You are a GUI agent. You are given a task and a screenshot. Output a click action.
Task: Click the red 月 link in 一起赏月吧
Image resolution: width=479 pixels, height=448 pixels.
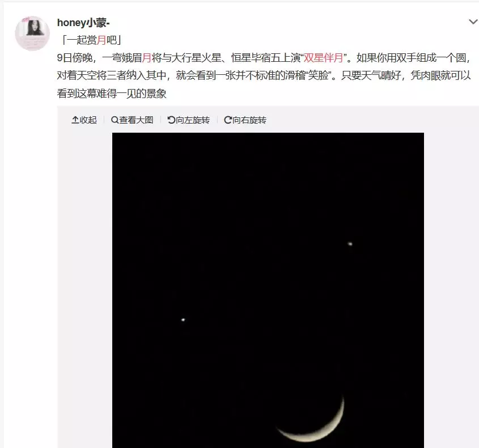pos(101,40)
